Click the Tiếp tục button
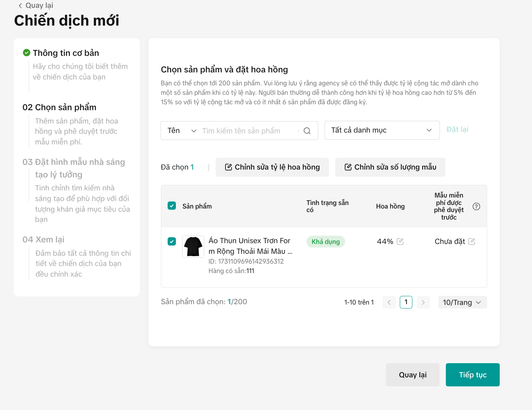The height and width of the screenshot is (410, 532). [472, 375]
